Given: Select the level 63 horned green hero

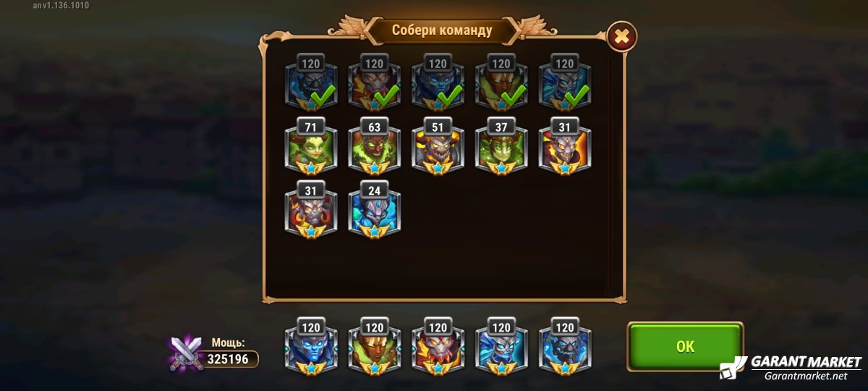Looking at the screenshot, I should (375, 148).
